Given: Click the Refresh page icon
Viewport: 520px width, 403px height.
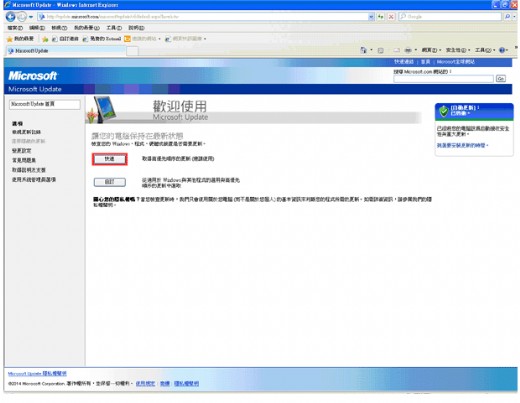Looking at the screenshot, I should coord(381,16).
